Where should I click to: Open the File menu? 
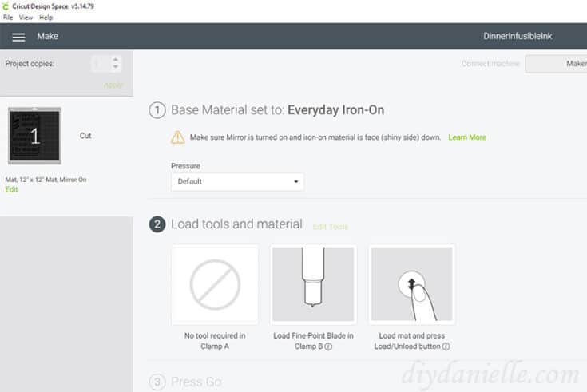pos(8,18)
